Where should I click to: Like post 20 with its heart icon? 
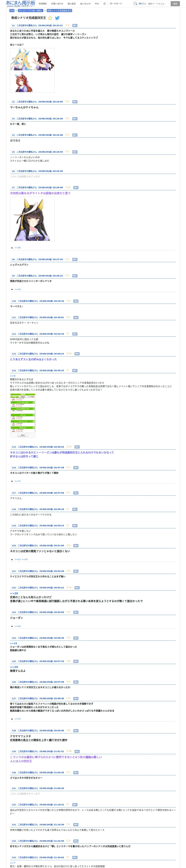tap(68, 545)
